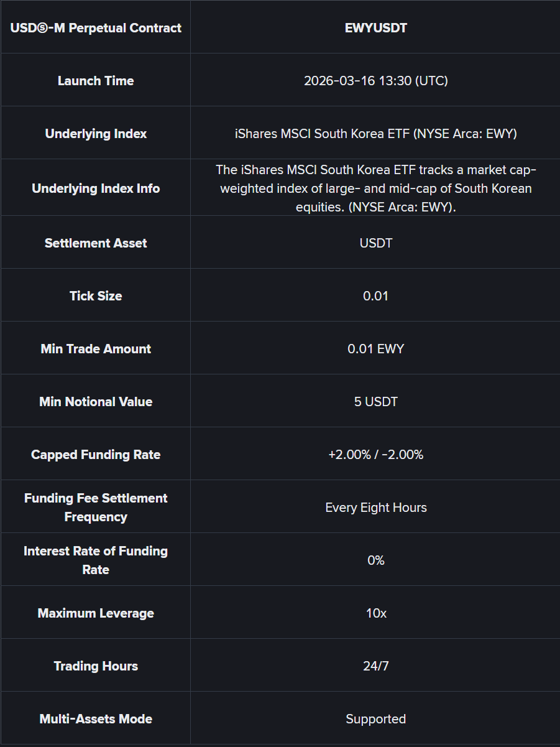
Task: Click iShares MSCI South Korea ETF value
Action: point(375,134)
